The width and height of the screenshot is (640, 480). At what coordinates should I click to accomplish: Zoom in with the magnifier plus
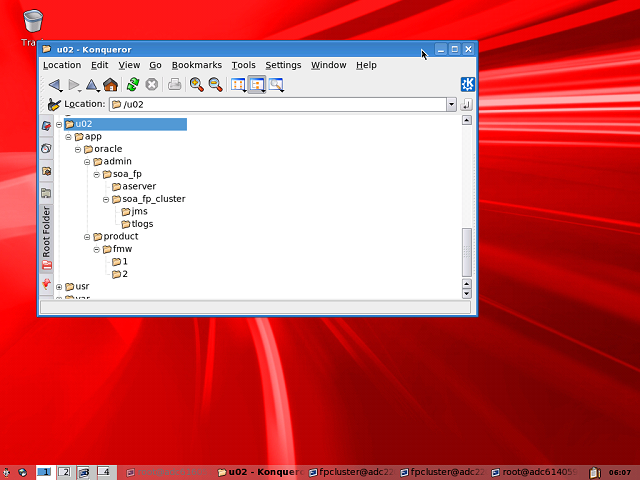(x=197, y=85)
